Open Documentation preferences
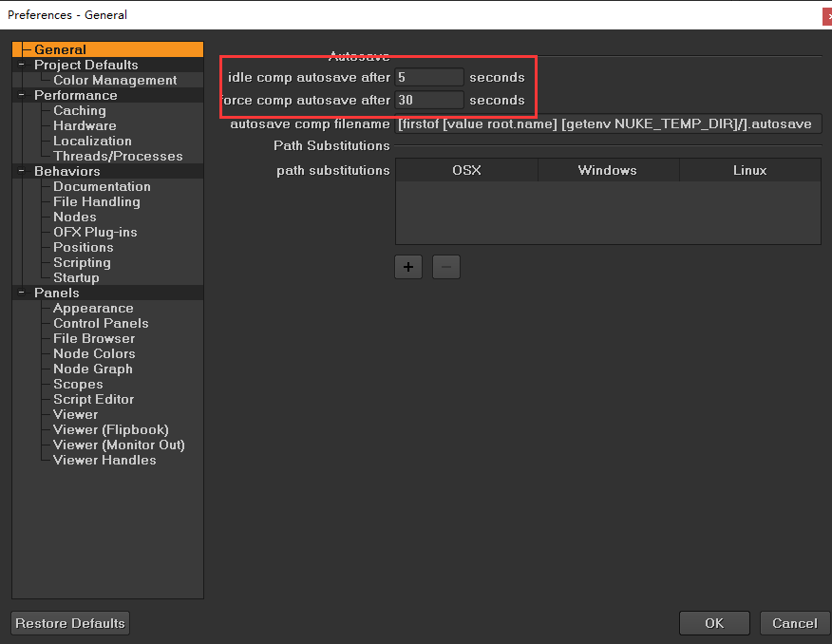832x644 pixels. [102, 186]
